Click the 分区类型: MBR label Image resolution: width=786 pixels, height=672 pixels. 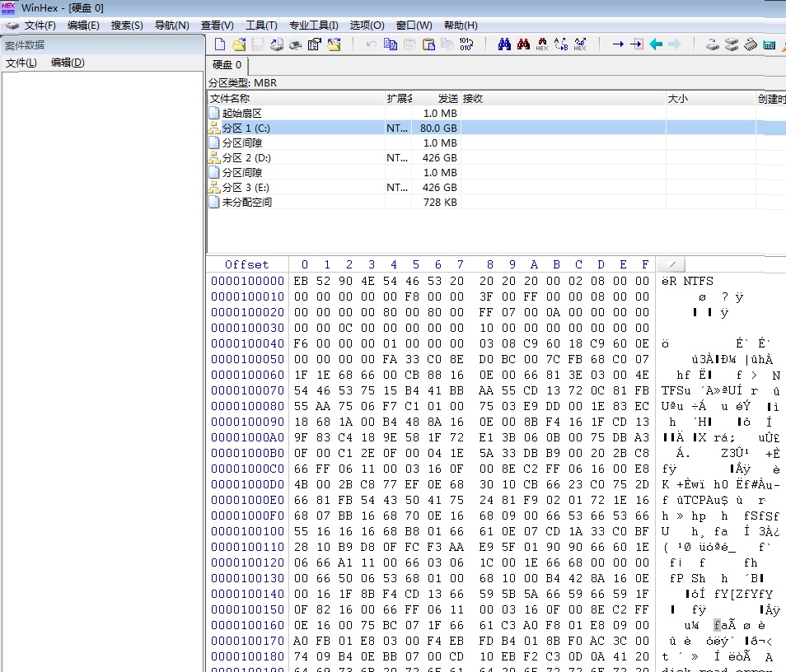coord(242,82)
